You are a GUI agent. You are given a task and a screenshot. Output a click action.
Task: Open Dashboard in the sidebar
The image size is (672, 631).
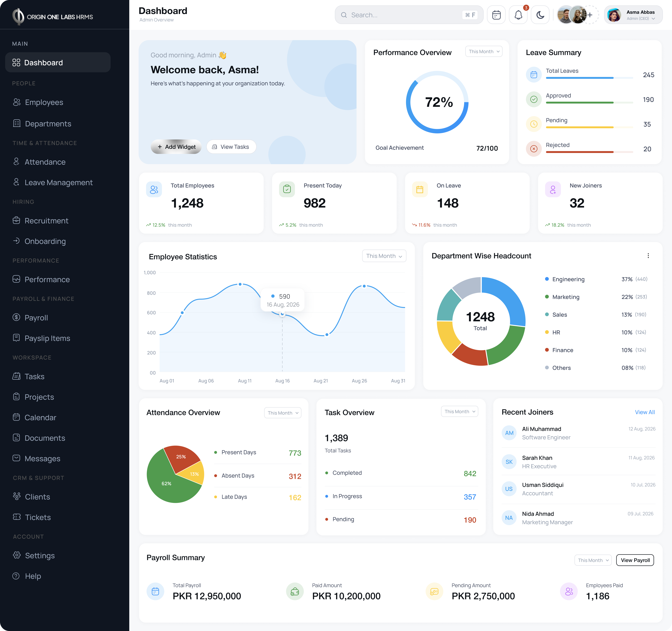point(58,62)
